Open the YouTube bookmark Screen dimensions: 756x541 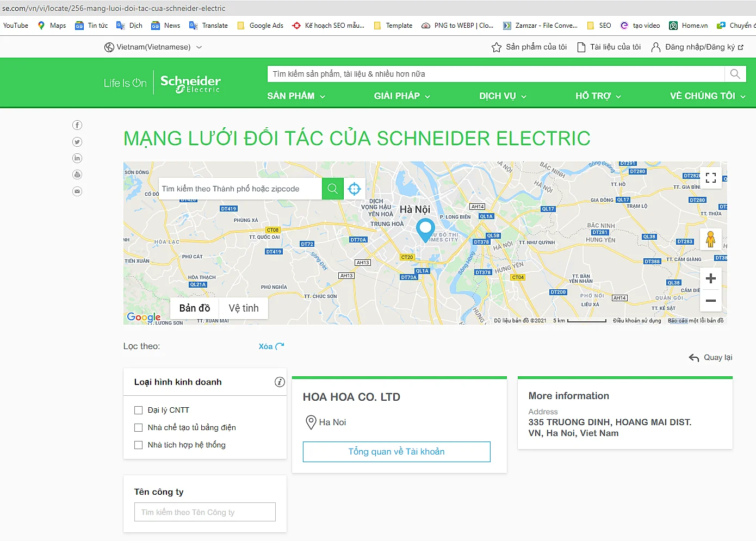click(x=16, y=26)
